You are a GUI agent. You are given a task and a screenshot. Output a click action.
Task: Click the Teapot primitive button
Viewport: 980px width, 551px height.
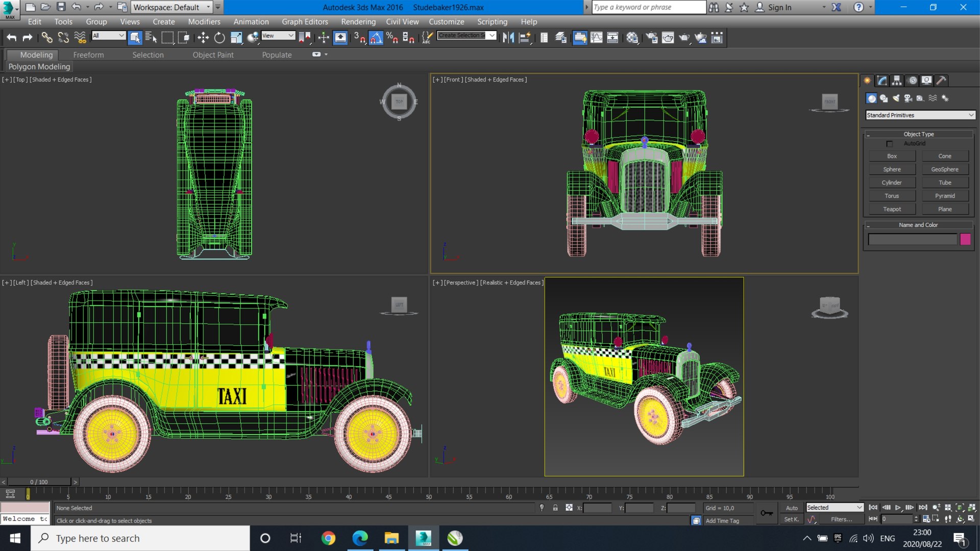pos(892,209)
